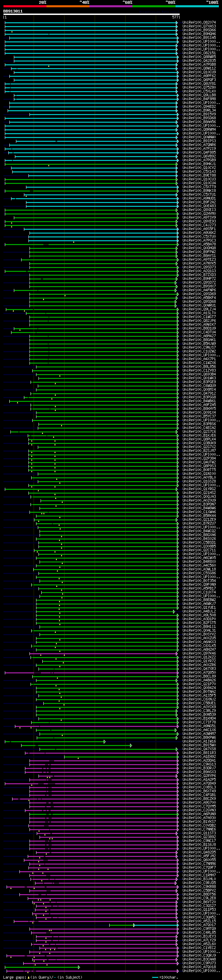Select hit UniRef100_B9SIA5
This screenshot has width=222, height=980.
tap(199, 38)
